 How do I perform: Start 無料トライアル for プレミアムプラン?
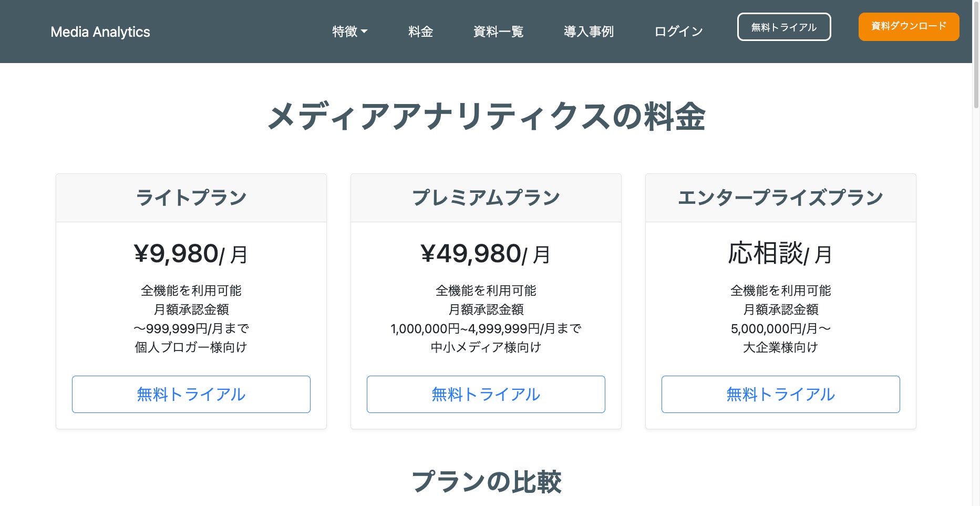click(486, 394)
